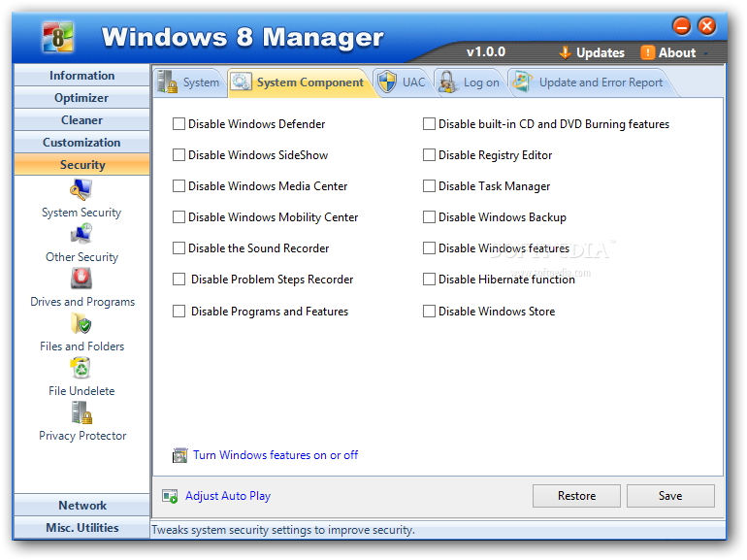This screenshot has height=560, width=747.
Task: Open Drives and Programs icon
Action: tap(81, 279)
